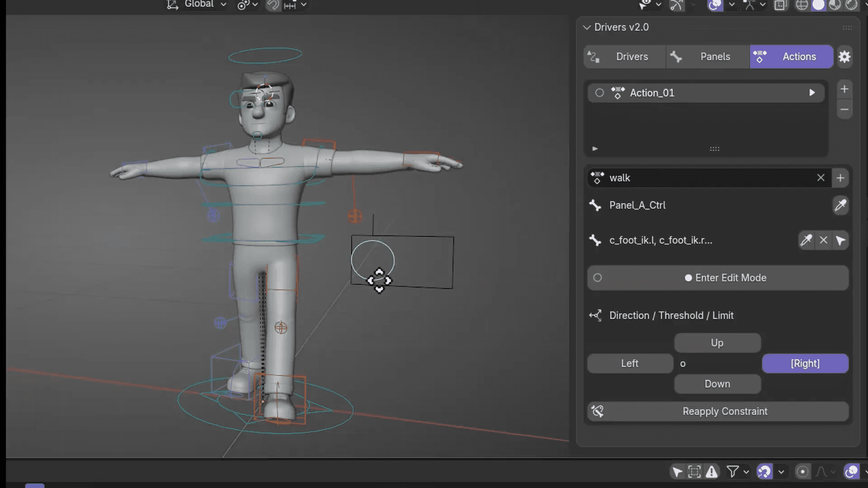Toggle proportional editing in bottom bar
This screenshot has width=868, height=488.
click(803, 471)
